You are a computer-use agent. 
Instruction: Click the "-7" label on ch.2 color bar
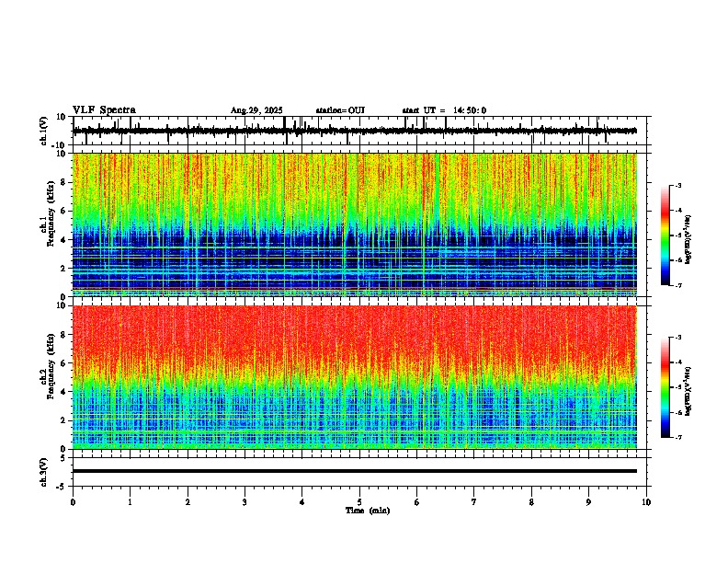pos(677,437)
